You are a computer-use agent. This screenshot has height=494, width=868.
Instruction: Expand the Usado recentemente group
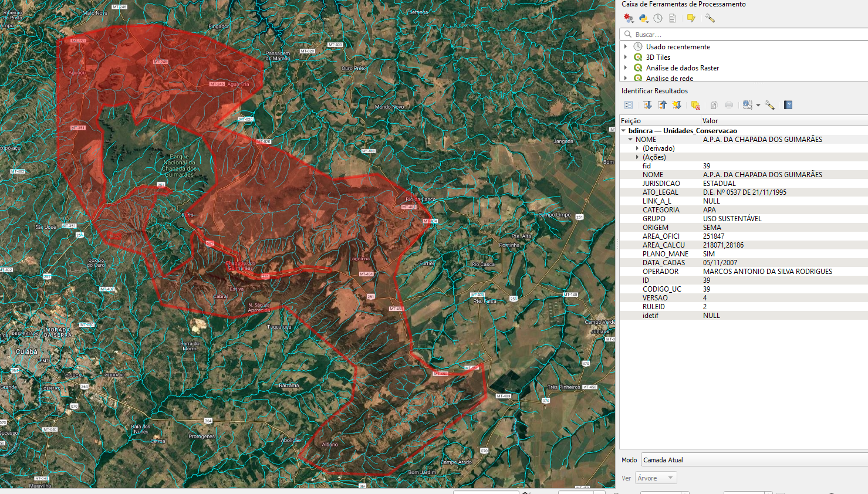click(x=626, y=46)
